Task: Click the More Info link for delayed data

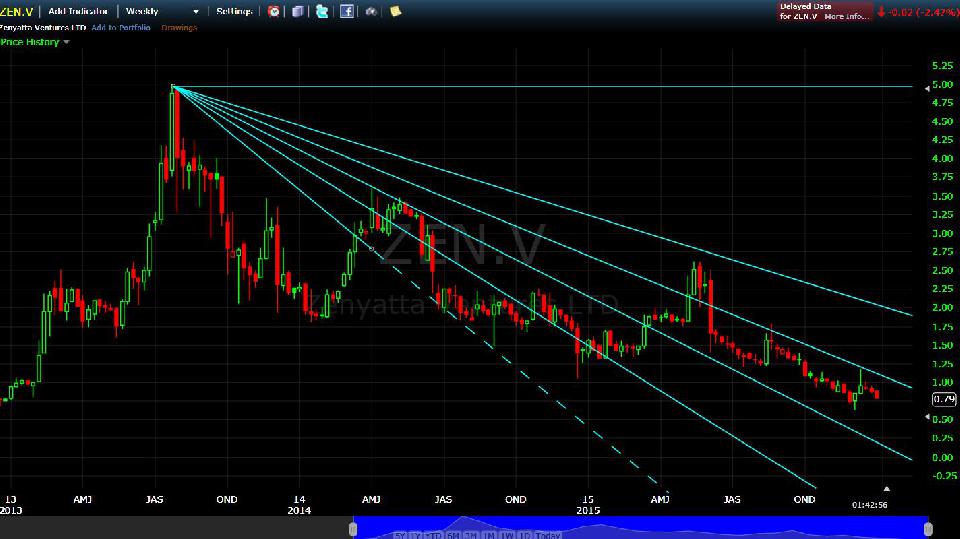Action: click(x=846, y=17)
